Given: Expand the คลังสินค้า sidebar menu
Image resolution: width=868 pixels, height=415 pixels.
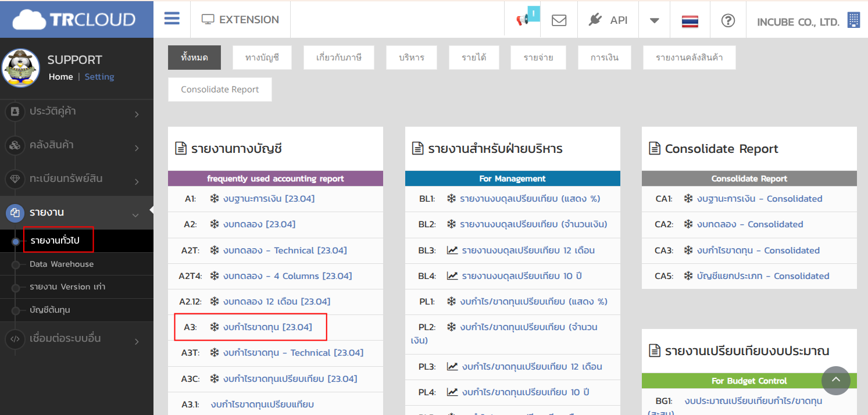Looking at the screenshot, I should pyautogui.click(x=76, y=145).
